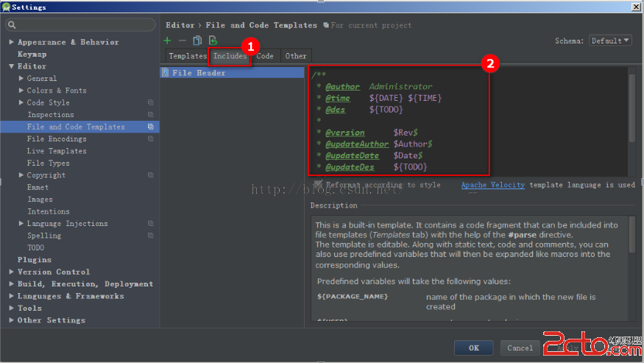Click the Editor breadcrumb in the header
This screenshot has width=644, height=363.
tap(180, 25)
